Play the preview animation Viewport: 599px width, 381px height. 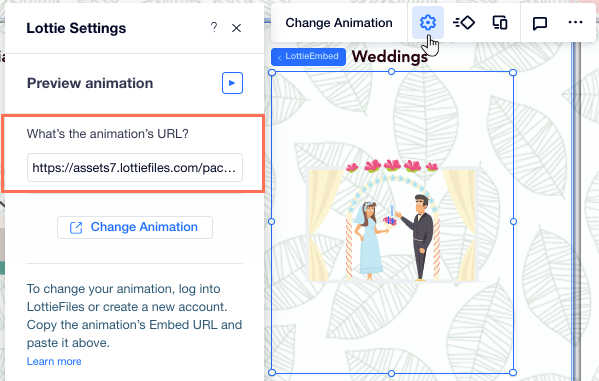[232, 83]
